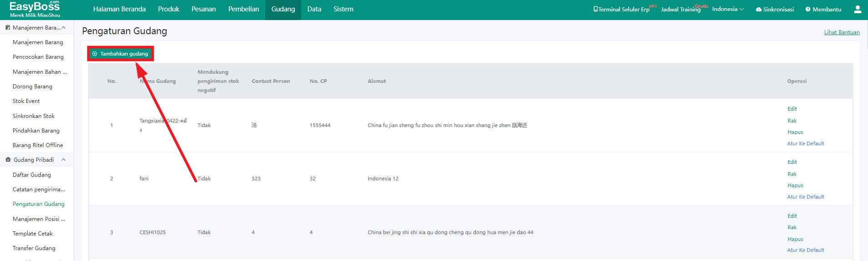The width and height of the screenshot is (868, 261).
Task: Open Catatan pengirima... sidebar item
Action: pos(39,189)
